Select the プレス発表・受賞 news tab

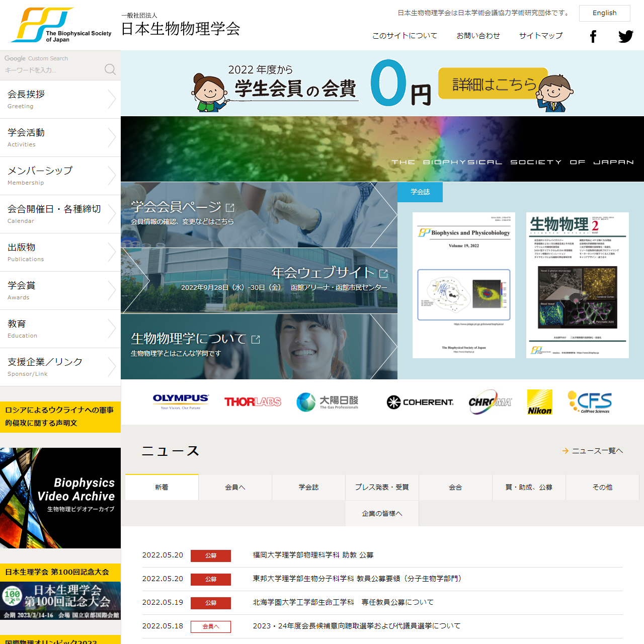(x=382, y=488)
